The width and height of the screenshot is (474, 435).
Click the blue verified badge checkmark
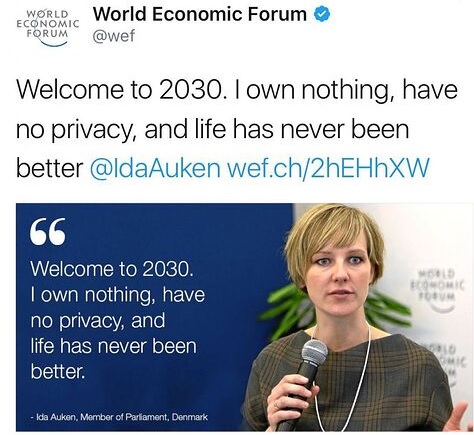coord(322,14)
